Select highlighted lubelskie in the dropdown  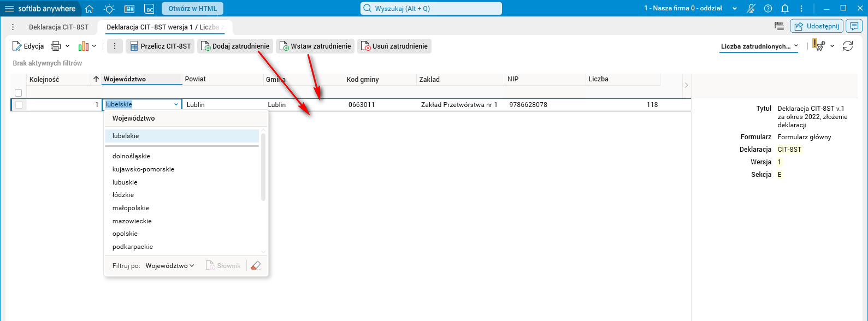[182, 136]
